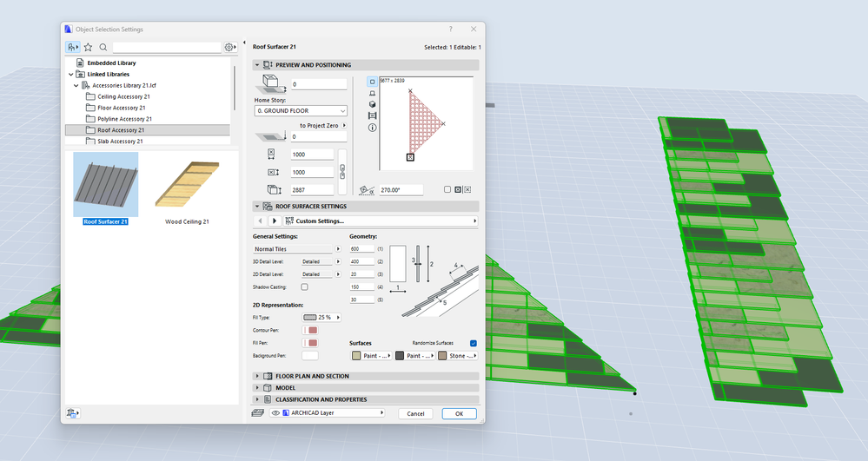The height and width of the screenshot is (461, 868).
Task: Collapse Accessories Library 21.lcf node
Action: pos(76,85)
